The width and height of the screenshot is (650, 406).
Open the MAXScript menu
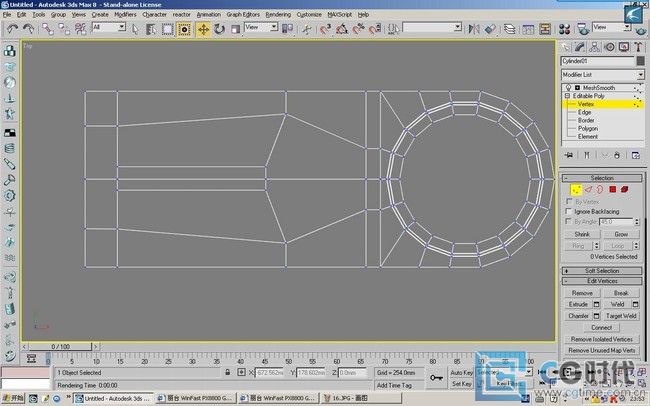click(x=340, y=15)
